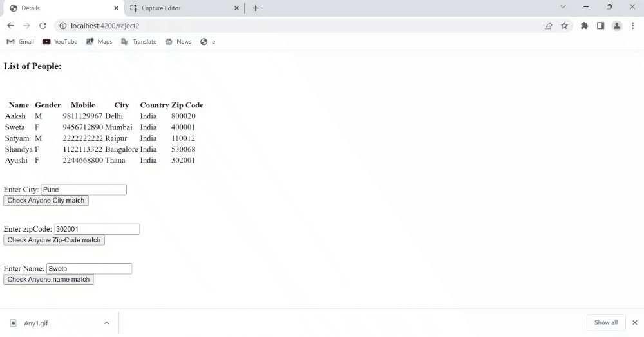The image size is (644, 337).
Task: Show all downloads
Action: pos(606,322)
